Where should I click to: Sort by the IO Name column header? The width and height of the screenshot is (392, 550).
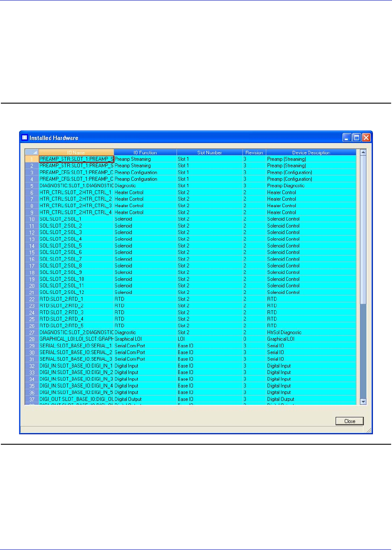coord(76,153)
